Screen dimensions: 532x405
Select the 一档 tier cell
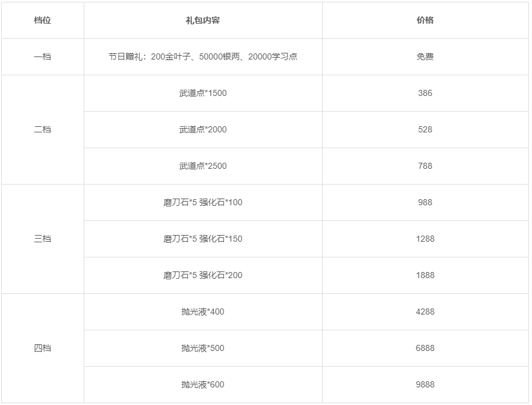tap(42, 56)
